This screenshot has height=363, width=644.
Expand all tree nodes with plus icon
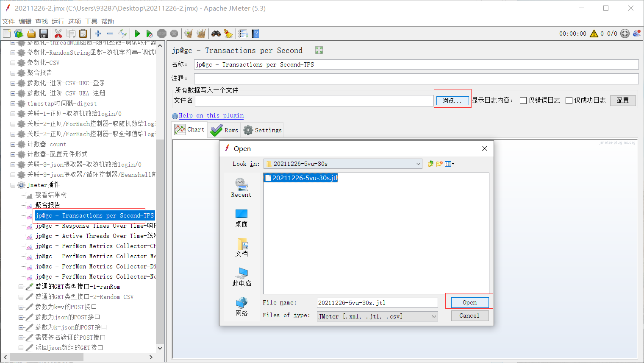tap(98, 34)
